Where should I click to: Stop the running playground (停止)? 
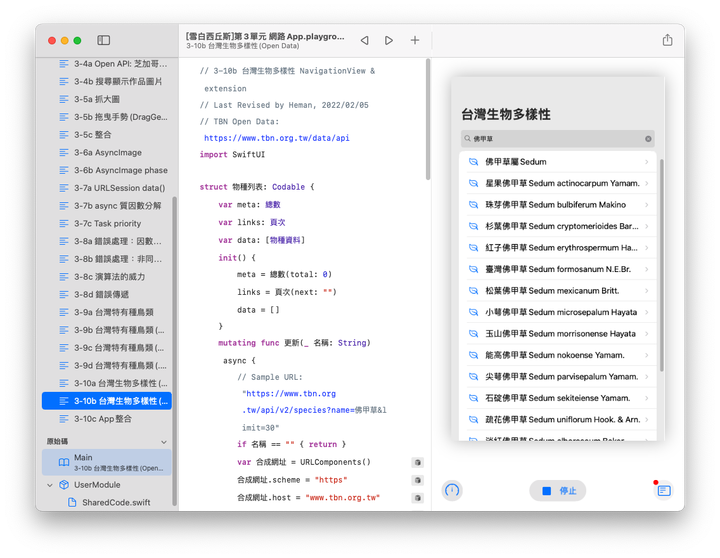[558, 490]
